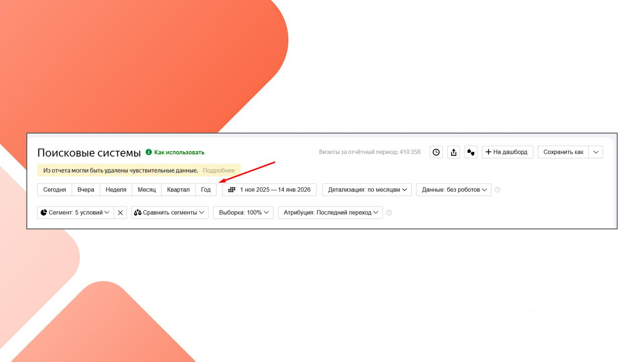Image resolution: width=644 pixels, height=362 pixels.
Task: Click green info icon near title
Action: point(149,152)
